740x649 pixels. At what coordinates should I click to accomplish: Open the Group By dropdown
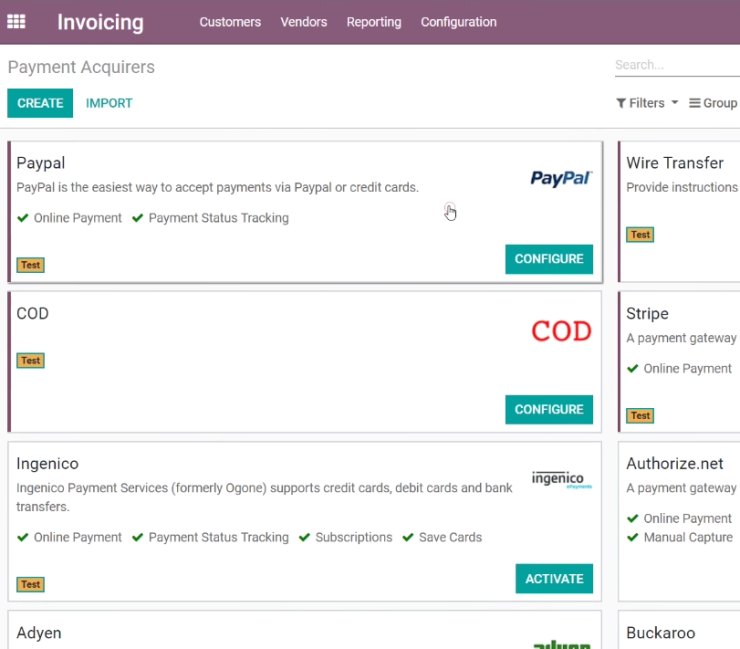pyautogui.click(x=714, y=103)
